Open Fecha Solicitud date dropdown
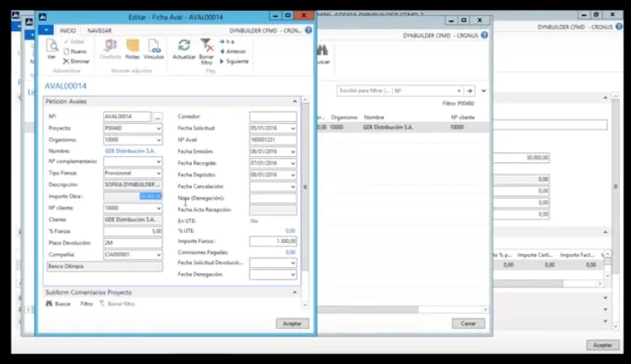 tap(293, 129)
